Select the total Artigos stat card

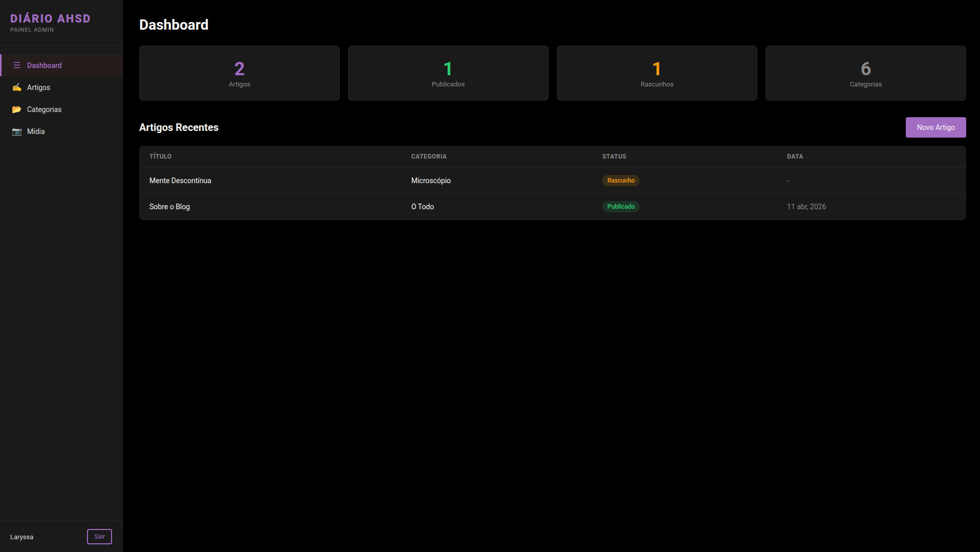239,73
